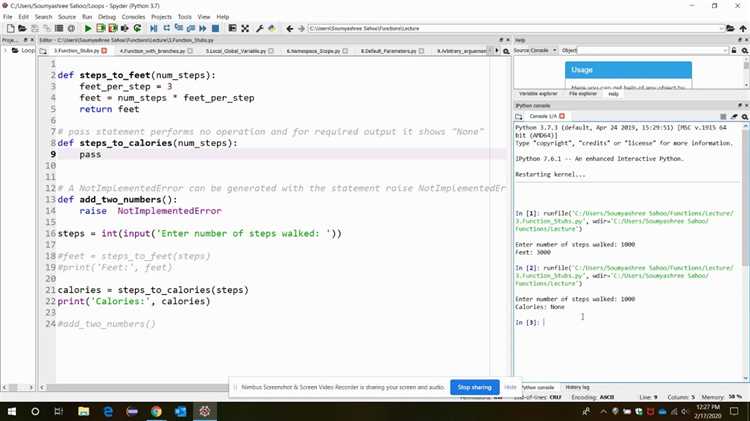Click the Run file green play icon
This screenshot has width=750, height=421.
pos(88,29)
